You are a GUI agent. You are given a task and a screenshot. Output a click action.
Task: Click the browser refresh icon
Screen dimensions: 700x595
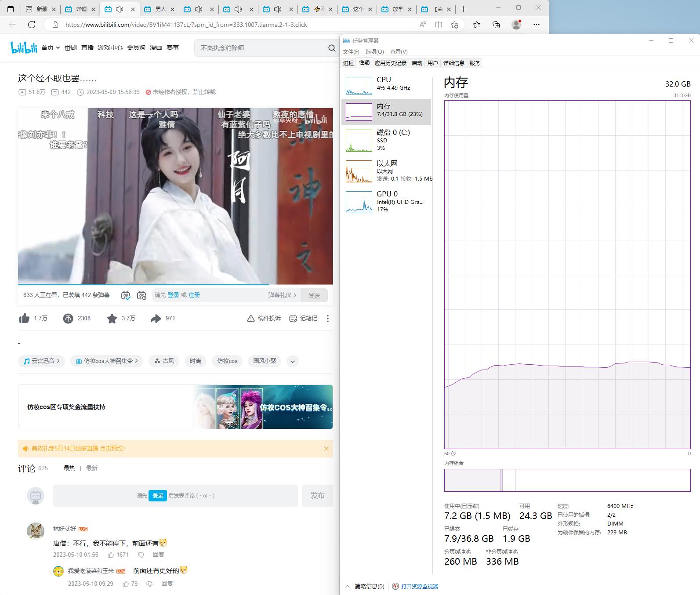32,25
